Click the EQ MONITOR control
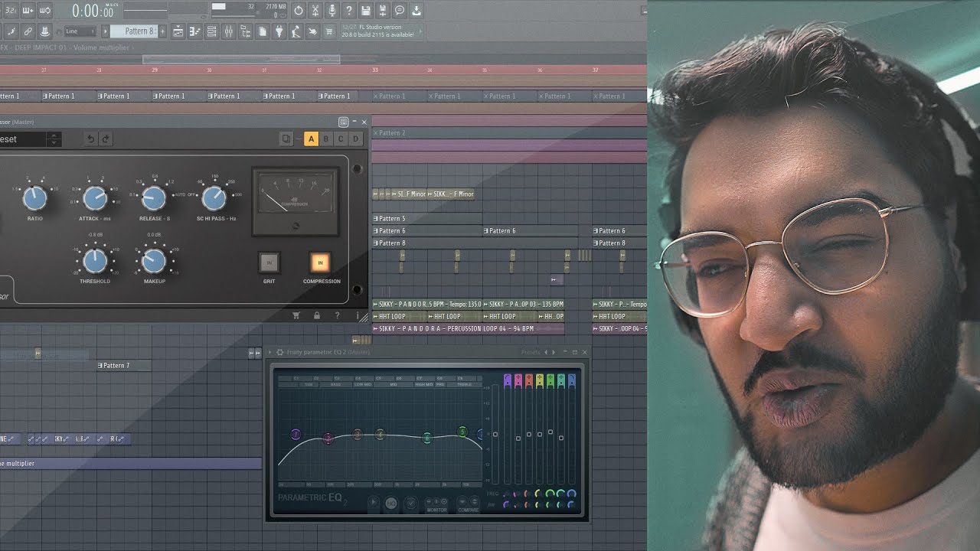The image size is (980, 551). pyautogui.click(x=436, y=504)
